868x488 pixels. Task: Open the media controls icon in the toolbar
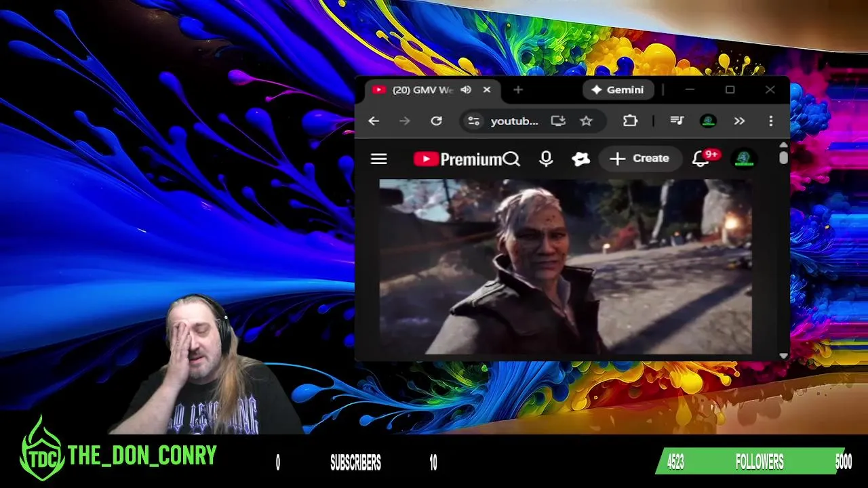677,121
